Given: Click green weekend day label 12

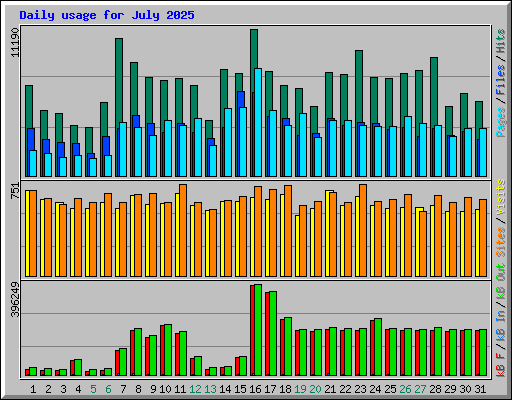Looking at the screenshot, I should [195, 389].
